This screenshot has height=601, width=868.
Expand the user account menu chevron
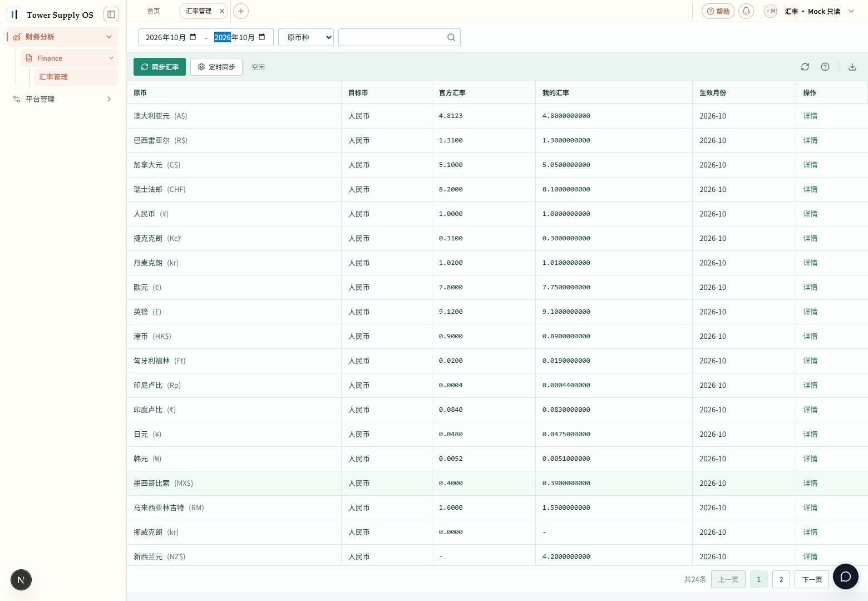[851, 11]
